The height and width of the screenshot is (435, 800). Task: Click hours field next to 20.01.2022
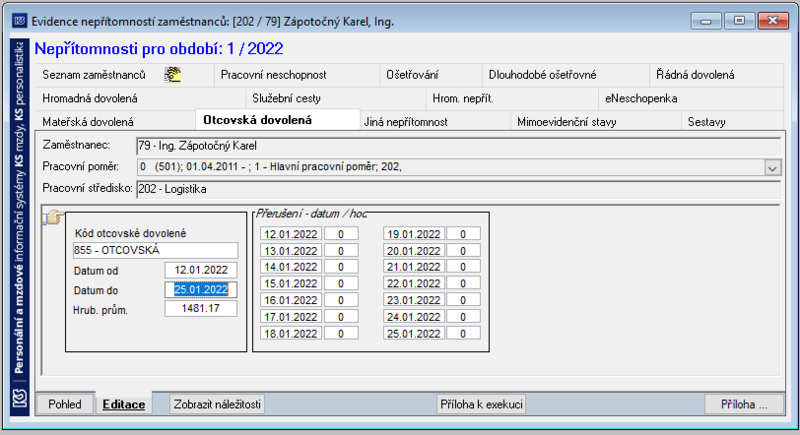pos(463,251)
